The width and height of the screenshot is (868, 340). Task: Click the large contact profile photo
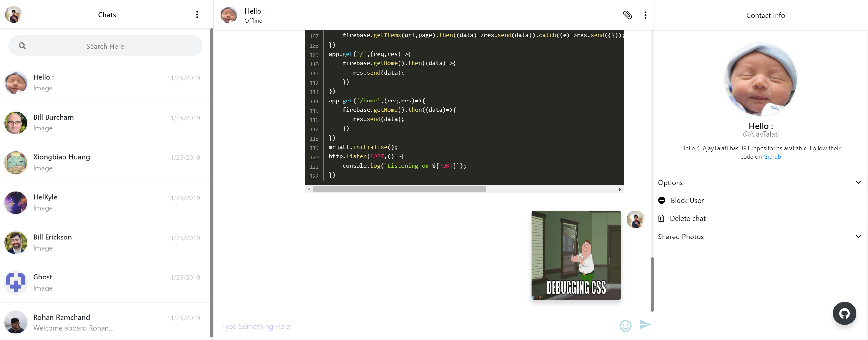[x=761, y=79]
